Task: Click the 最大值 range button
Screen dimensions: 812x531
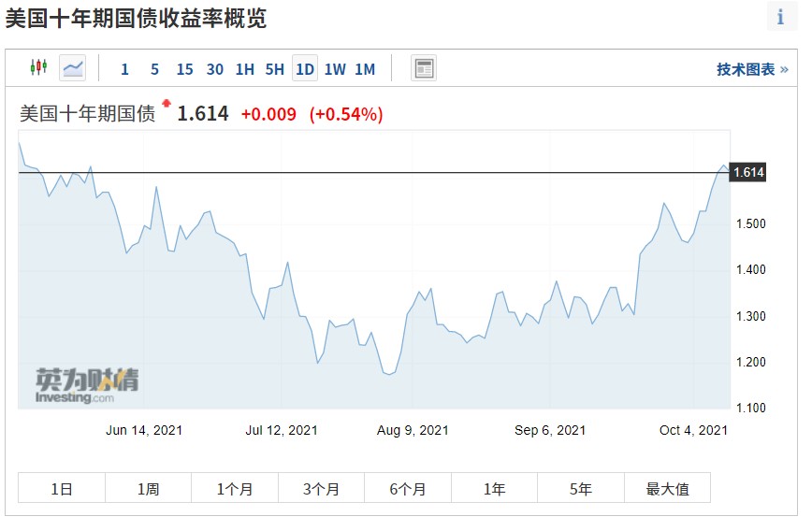Action: pos(667,487)
